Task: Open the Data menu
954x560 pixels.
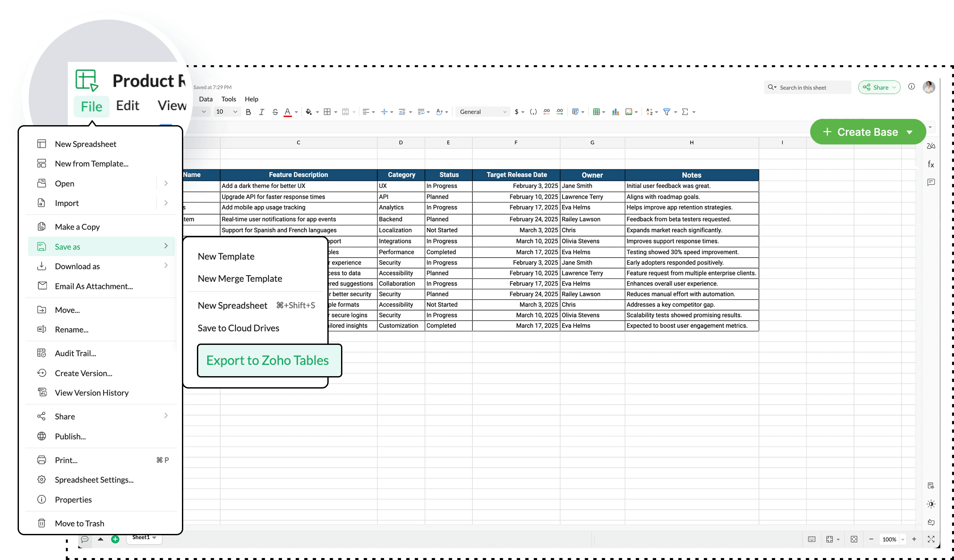Action: pyautogui.click(x=206, y=99)
